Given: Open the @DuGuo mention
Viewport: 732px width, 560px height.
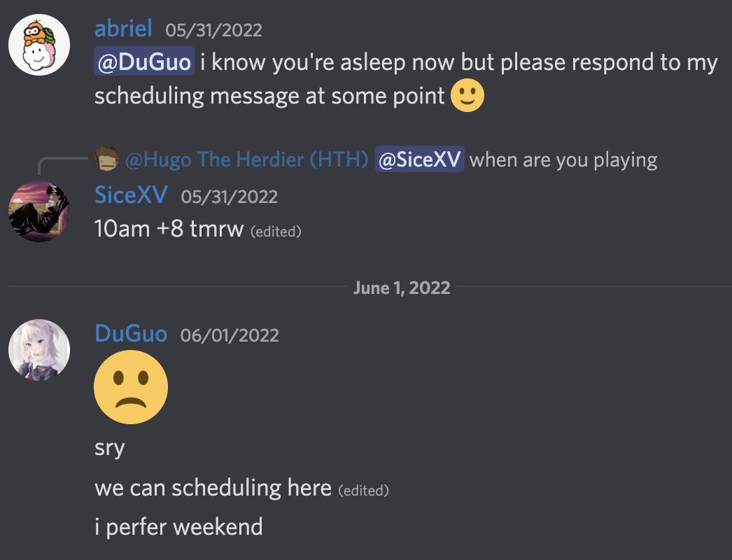Looking at the screenshot, I should pyautogui.click(x=144, y=62).
